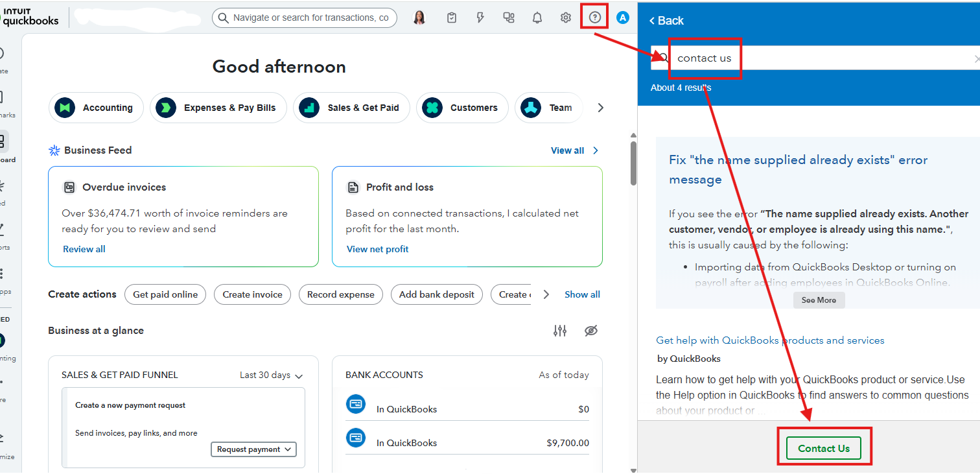Viewport: 980px width, 474px height.
Task: Open the Sales & Get Paid pill
Action: [351, 108]
